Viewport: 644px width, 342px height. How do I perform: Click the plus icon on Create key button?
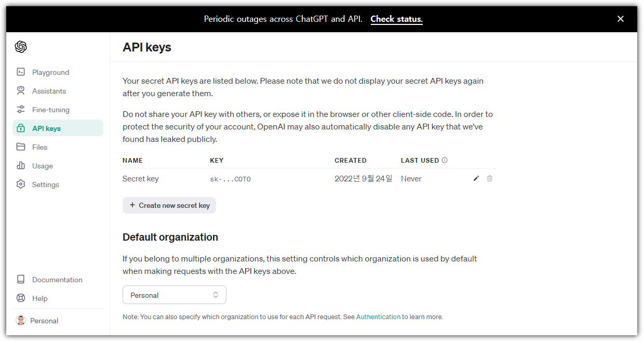click(132, 205)
